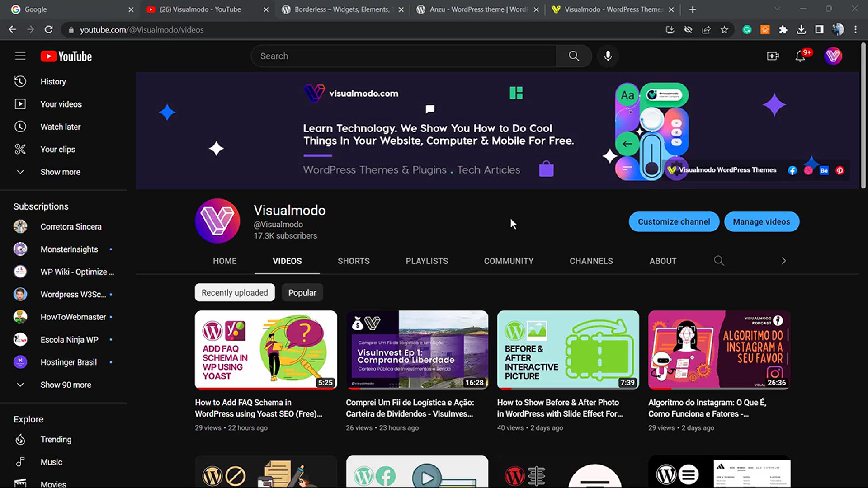The image size is (868, 488).
Task: Click the YouTube search input field
Action: coord(403,56)
